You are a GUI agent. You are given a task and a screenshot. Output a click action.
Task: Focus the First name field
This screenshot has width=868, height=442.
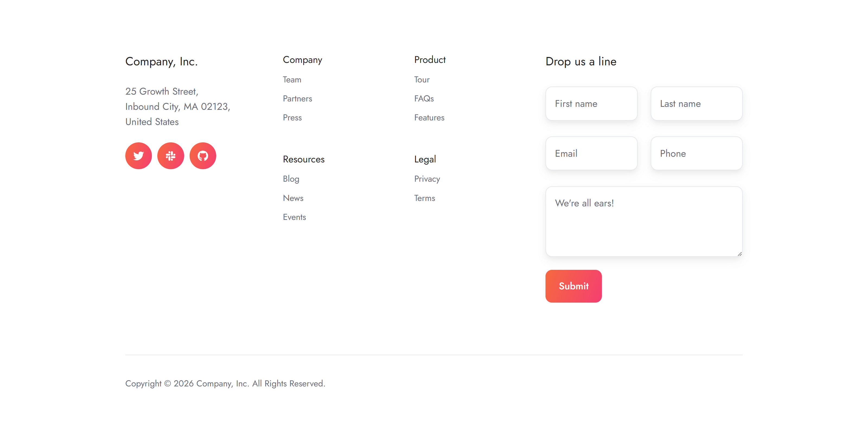[591, 104]
